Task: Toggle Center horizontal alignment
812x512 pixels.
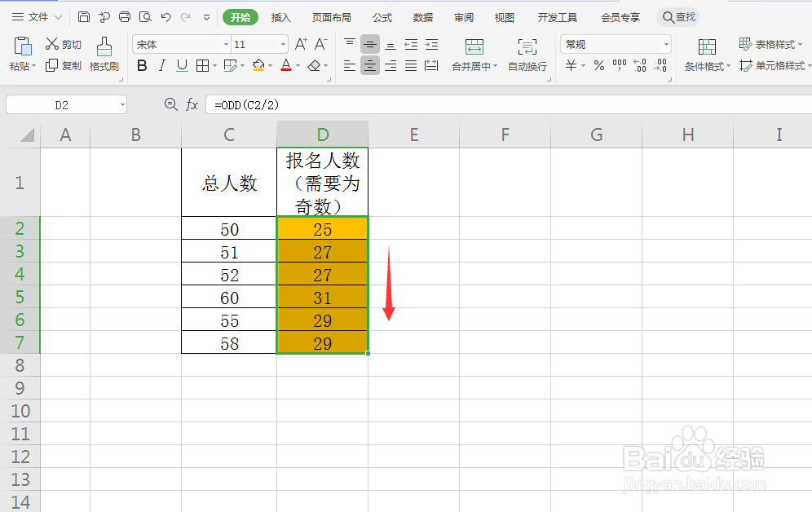Action: click(x=370, y=65)
